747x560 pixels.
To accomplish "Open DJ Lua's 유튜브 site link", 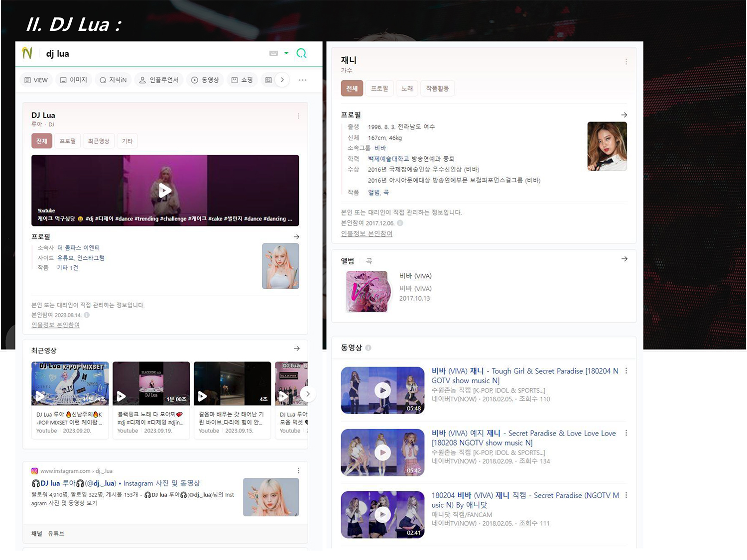I will point(65,258).
